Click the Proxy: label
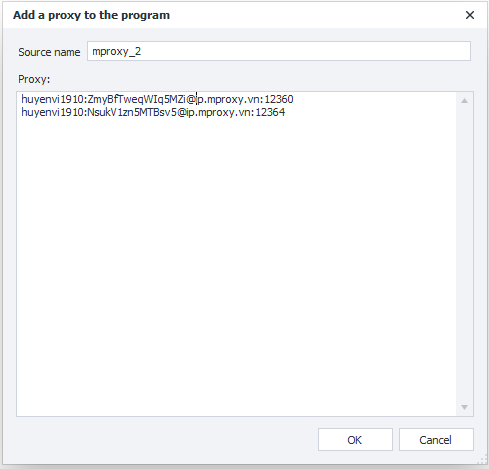The image size is (489, 469). click(x=34, y=79)
